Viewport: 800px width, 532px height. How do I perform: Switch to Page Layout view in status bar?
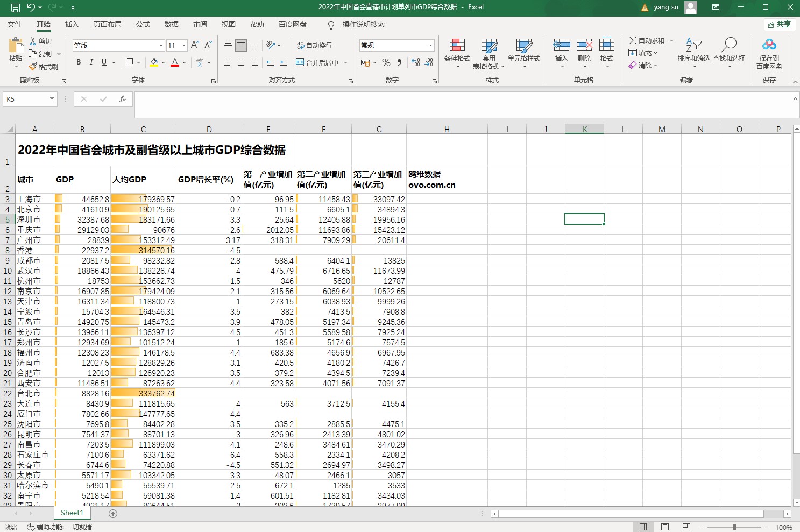(665, 527)
